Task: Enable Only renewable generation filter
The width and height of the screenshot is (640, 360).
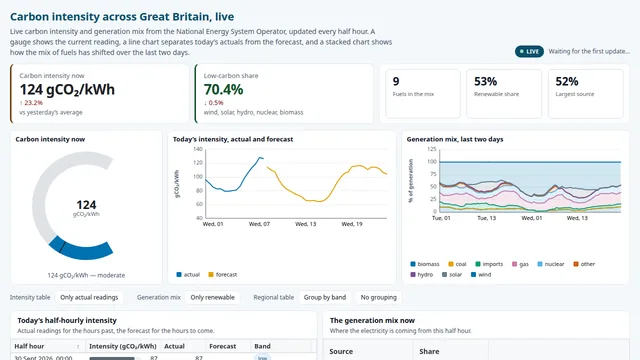Action: (x=212, y=298)
